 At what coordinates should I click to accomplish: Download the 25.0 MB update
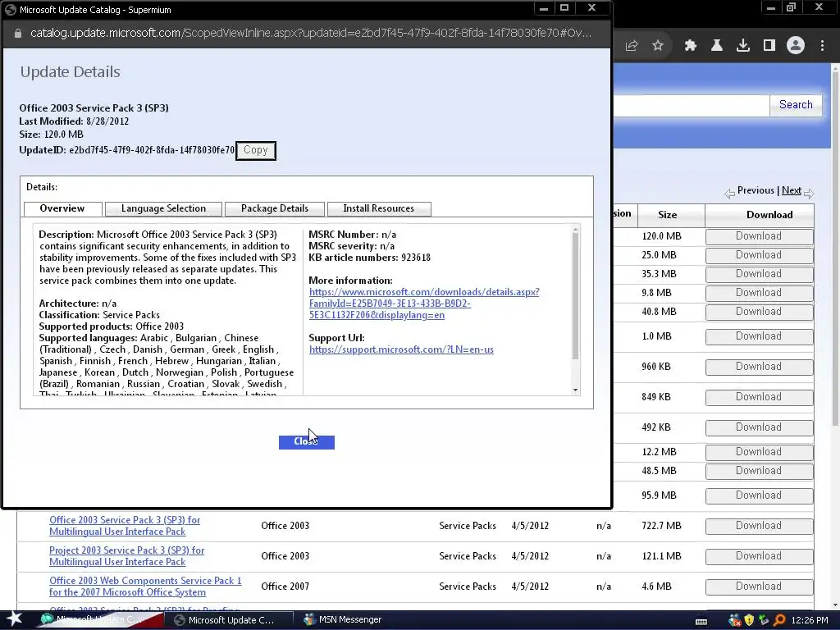759,255
